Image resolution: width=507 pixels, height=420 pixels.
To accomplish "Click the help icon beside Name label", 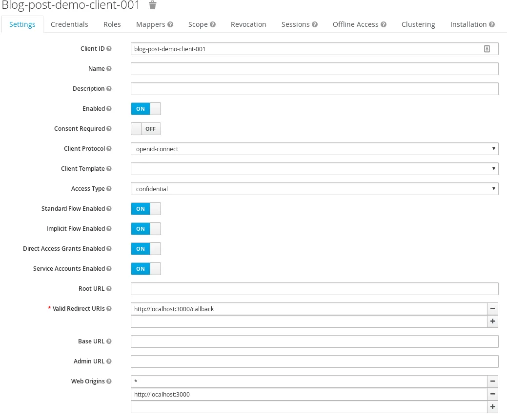I will point(109,69).
